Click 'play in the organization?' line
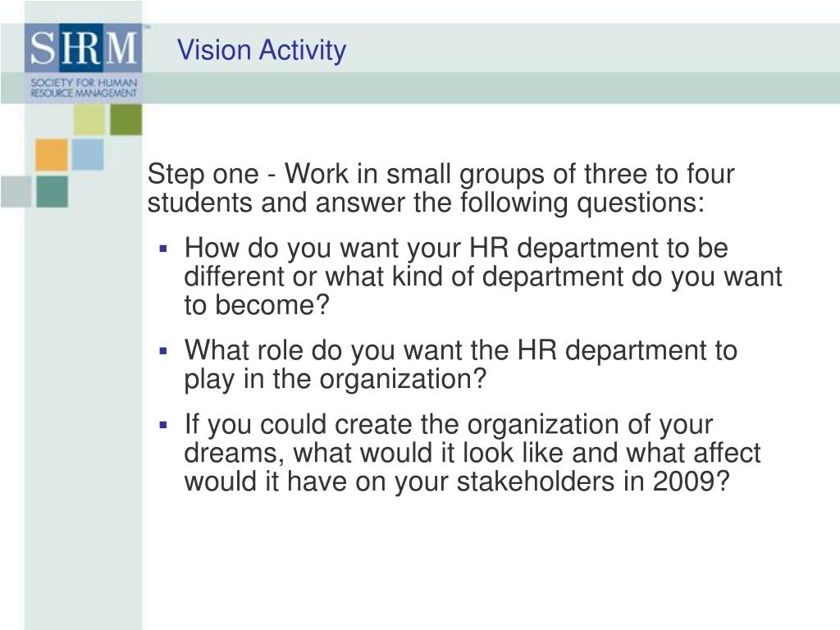Viewport: 840px width, 630px height. [x=336, y=380]
